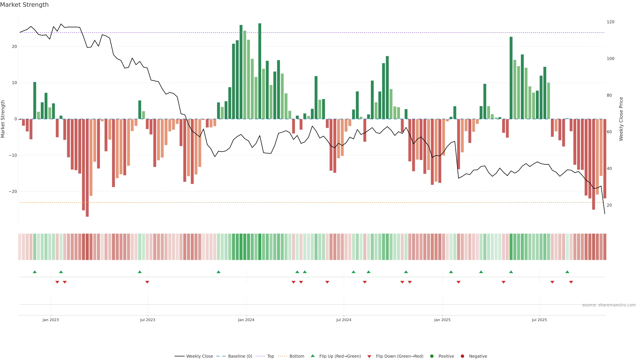Click the Flip Up green triangle legend icon
This screenshot has height=362, width=644.
(312, 356)
